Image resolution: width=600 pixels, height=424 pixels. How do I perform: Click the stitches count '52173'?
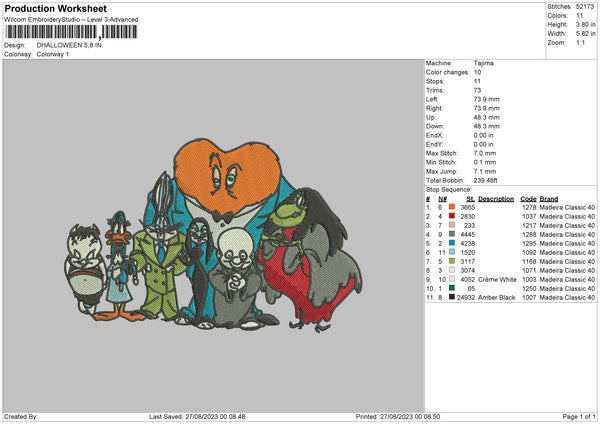[585, 7]
